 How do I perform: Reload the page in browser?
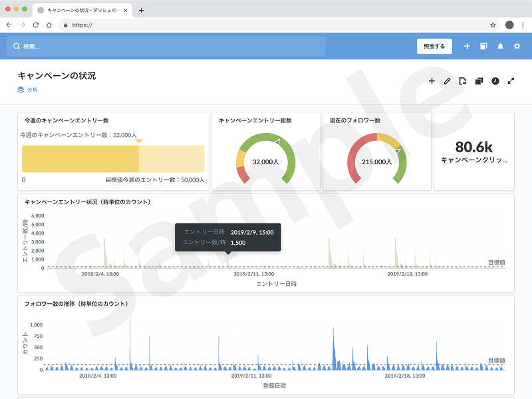(36, 25)
